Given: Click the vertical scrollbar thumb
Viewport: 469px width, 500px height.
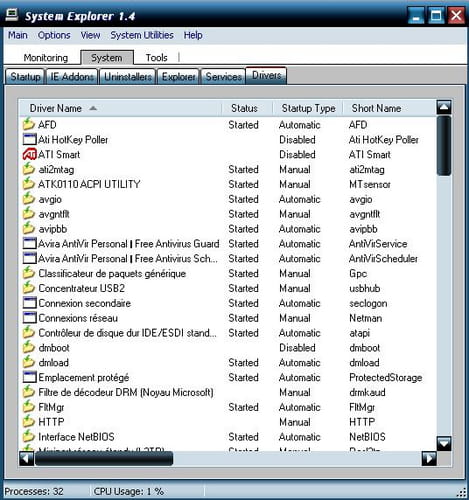Looking at the screenshot, I should [444, 145].
